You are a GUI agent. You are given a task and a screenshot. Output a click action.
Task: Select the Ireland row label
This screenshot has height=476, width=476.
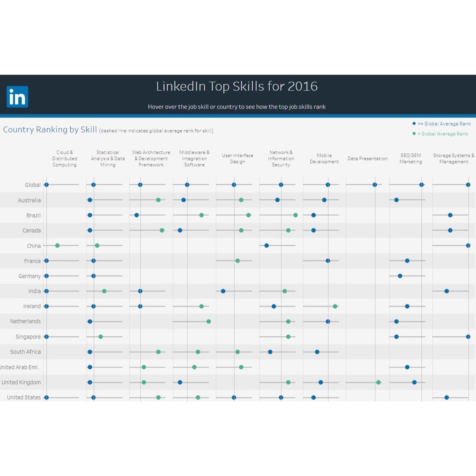click(32, 306)
